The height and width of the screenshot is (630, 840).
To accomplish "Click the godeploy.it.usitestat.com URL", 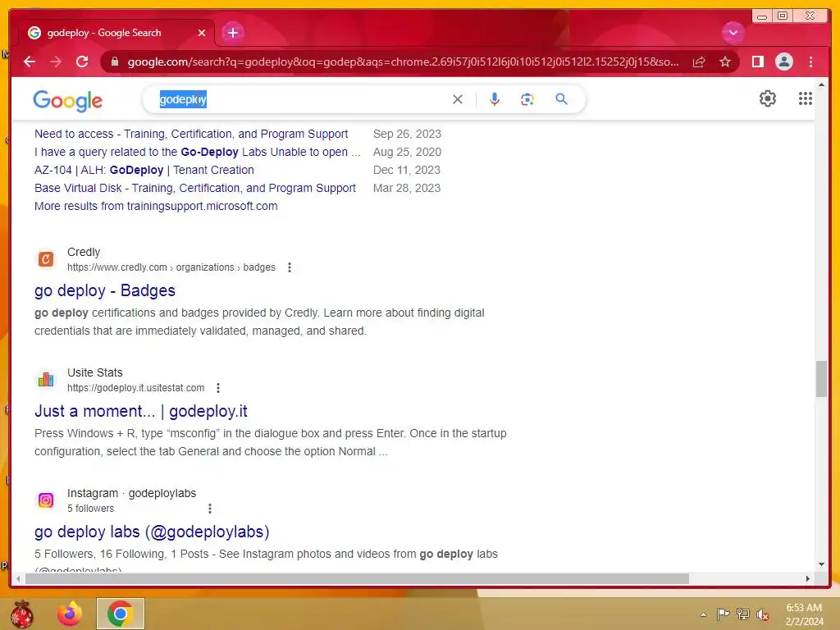I will (135, 388).
